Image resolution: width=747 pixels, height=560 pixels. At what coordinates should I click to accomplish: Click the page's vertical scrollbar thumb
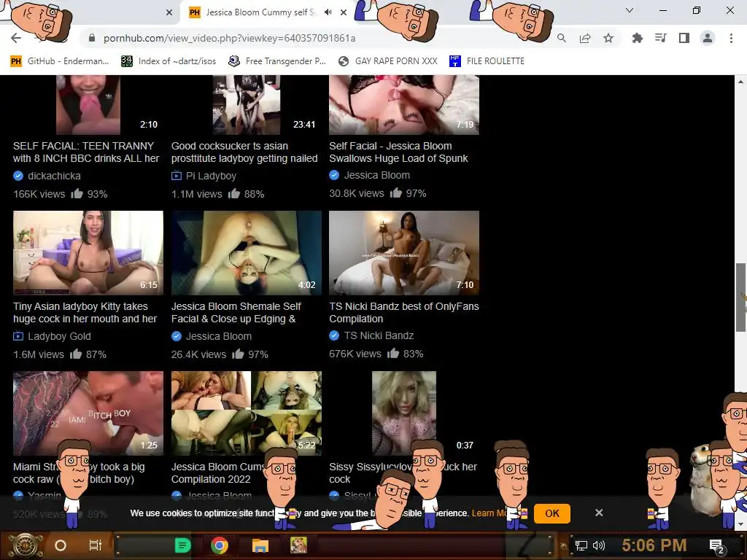pyautogui.click(x=740, y=297)
